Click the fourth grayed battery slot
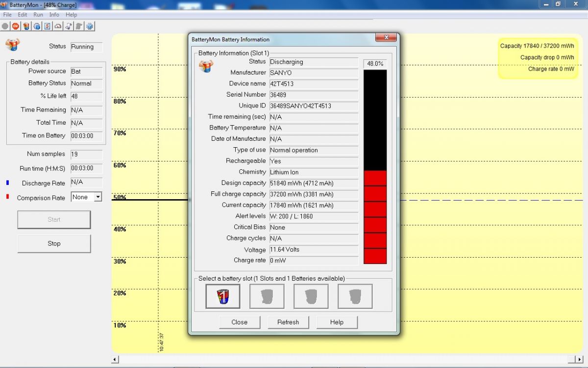Screen dimensions: 588x368 [355, 296]
